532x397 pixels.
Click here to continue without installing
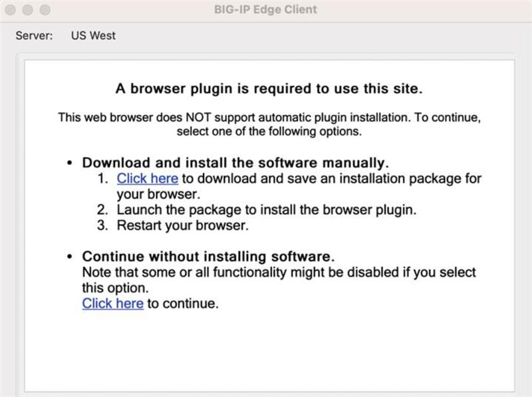pos(112,303)
